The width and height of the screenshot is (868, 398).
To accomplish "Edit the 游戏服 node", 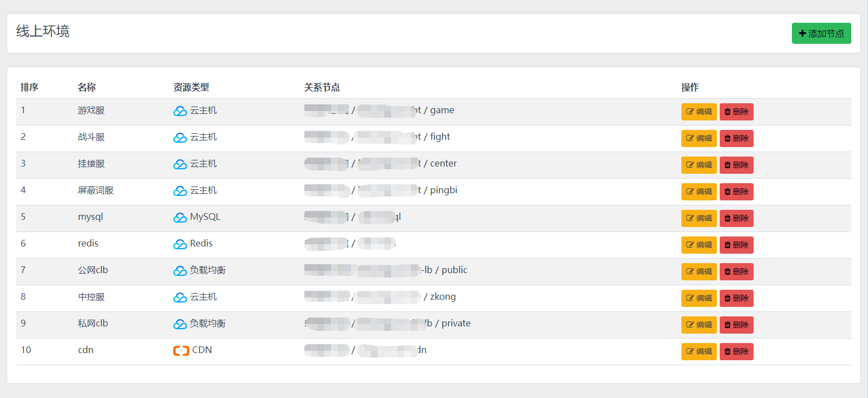I will tap(699, 112).
